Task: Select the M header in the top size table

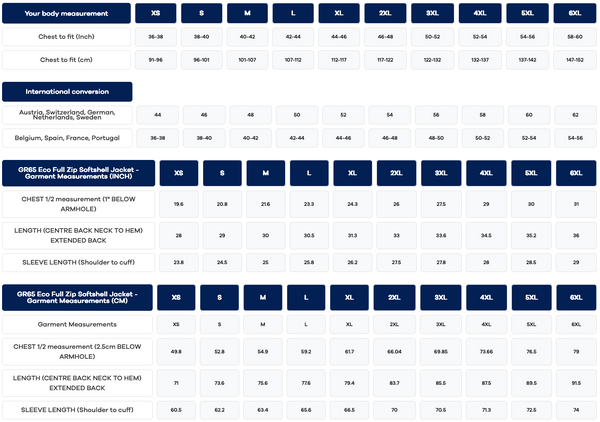Action: point(247,13)
